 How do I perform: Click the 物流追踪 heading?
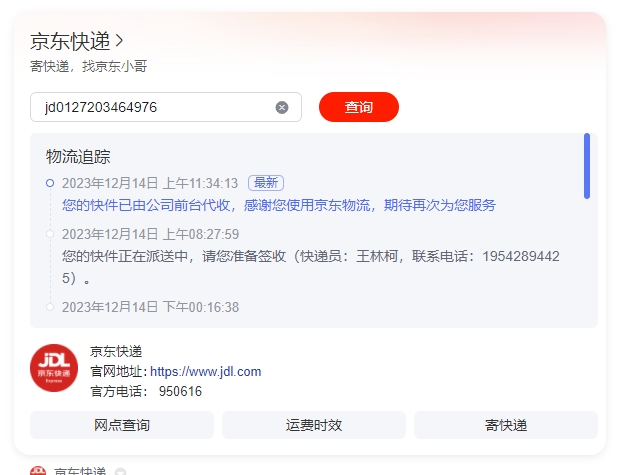click(78, 156)
